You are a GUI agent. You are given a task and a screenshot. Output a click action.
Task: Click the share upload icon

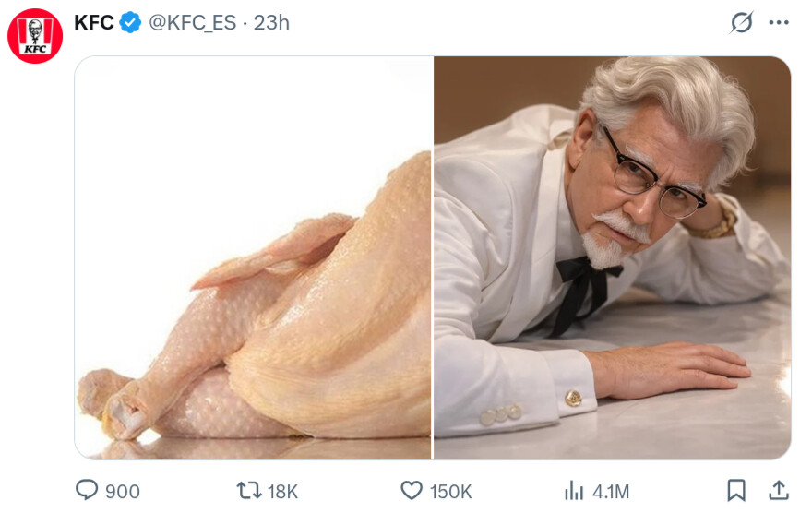click(779, 490)
